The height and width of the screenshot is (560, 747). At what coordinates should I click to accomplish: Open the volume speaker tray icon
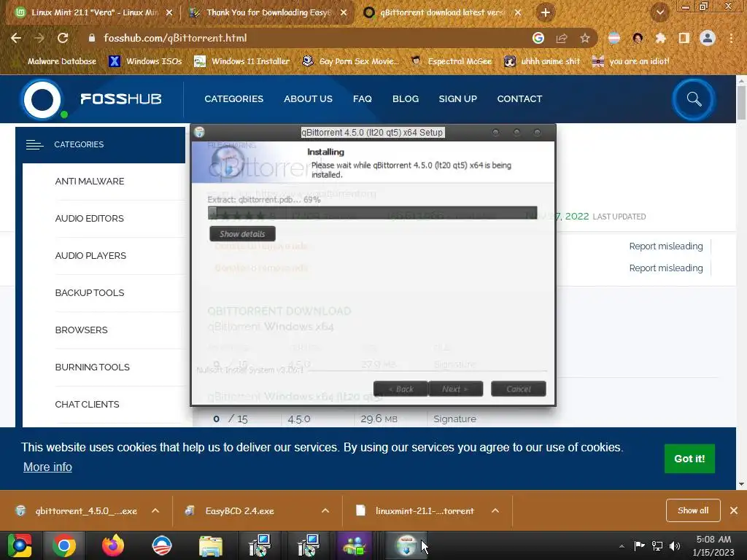coord(675,546)
